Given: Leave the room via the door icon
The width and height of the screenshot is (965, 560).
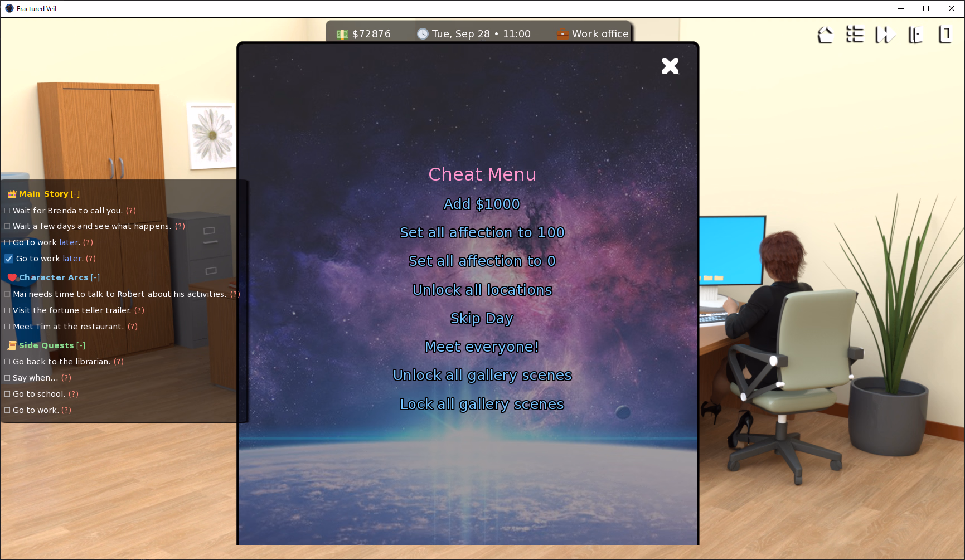Looking at the screenshot, I should click(915, 35).
